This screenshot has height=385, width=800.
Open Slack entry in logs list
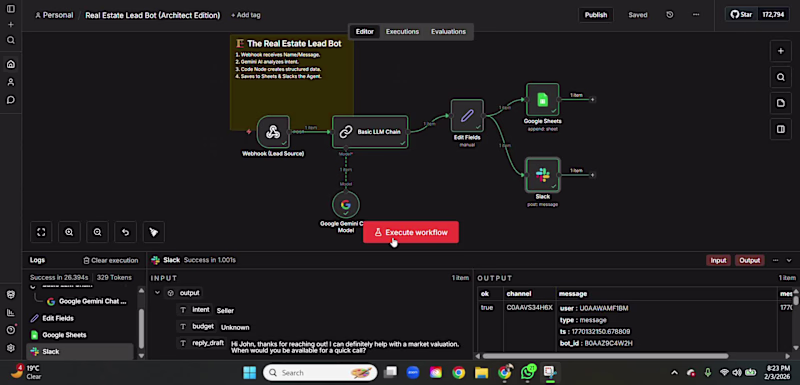81,351
